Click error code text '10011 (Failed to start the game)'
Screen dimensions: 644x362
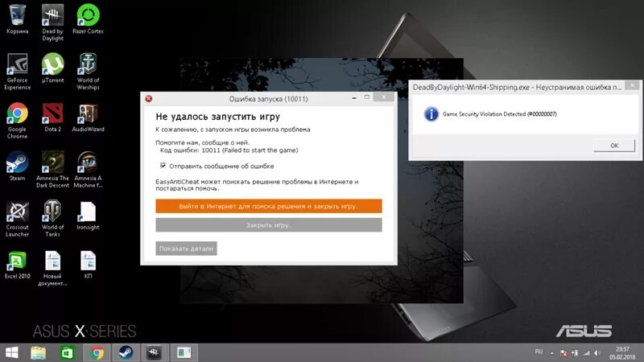[250, 150]
